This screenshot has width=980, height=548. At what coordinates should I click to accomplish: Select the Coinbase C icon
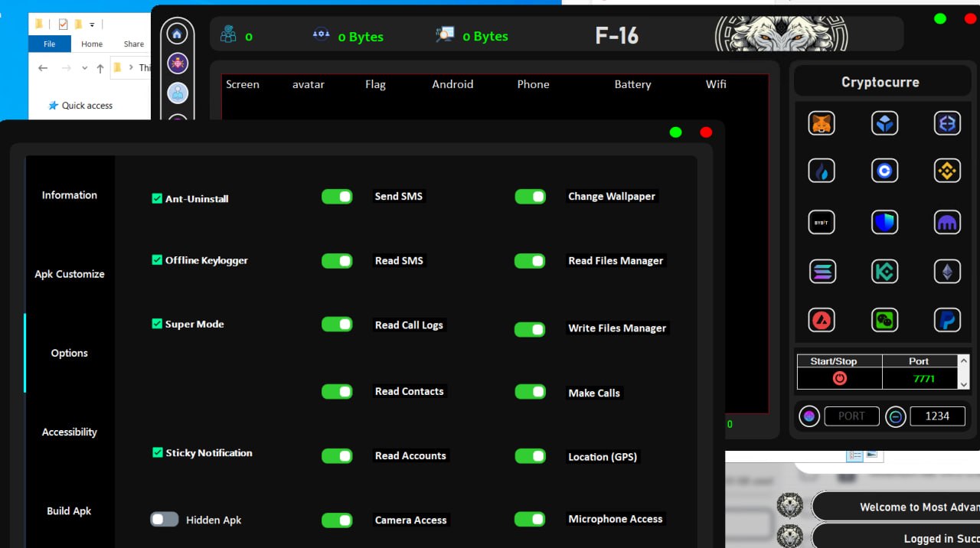[x=885, y=171]
